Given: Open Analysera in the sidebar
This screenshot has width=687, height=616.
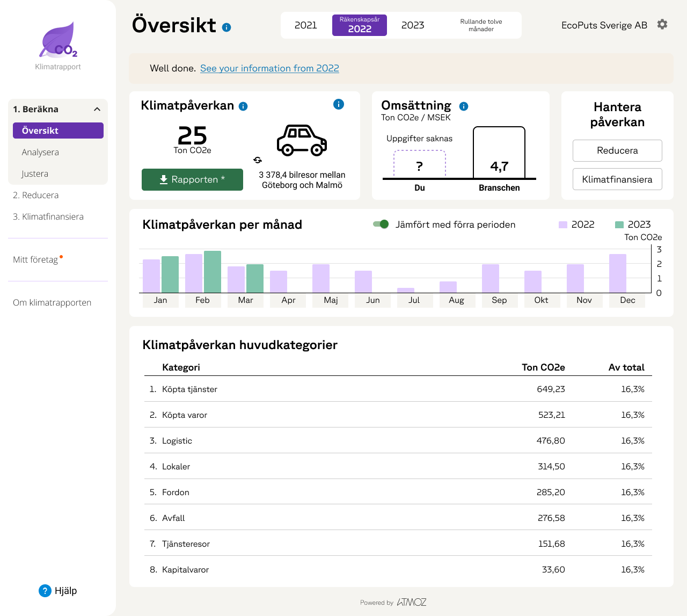Looking at the screenshot, I should tap(40, 152).
